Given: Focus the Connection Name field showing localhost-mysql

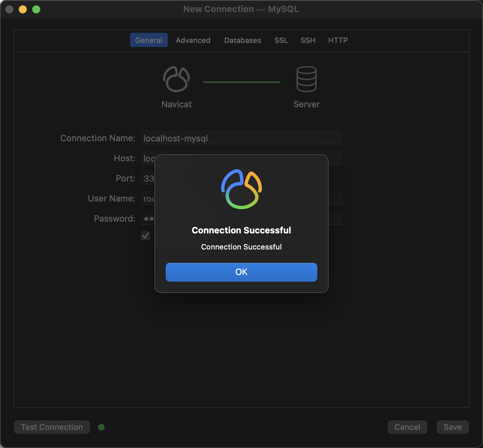Looking at the screenshot, I should click(241, 138).
